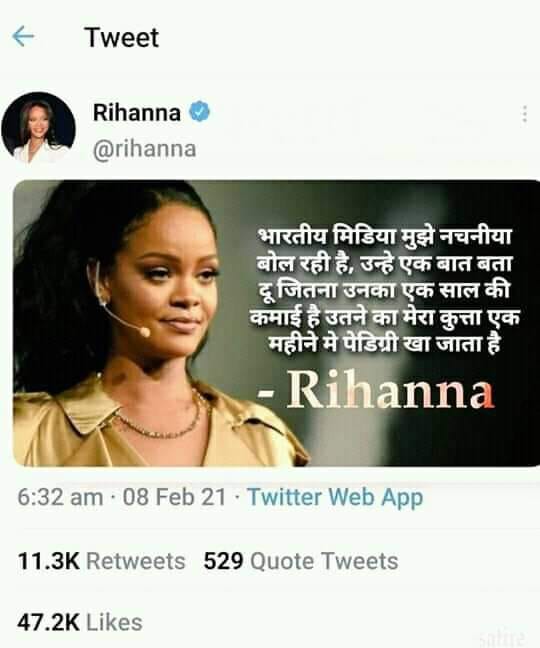View the 11.3K Retweets list

(101, 561)
